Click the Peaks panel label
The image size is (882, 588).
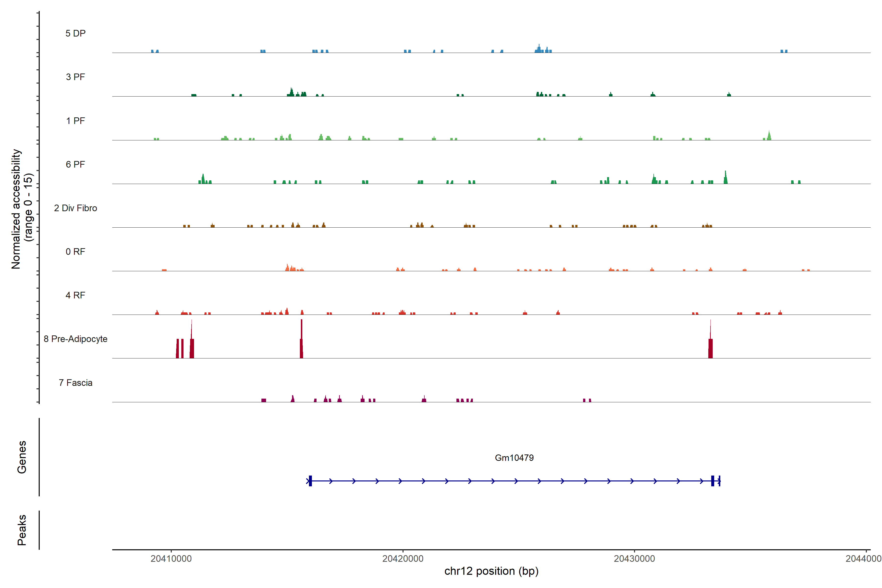pos(22,529)
